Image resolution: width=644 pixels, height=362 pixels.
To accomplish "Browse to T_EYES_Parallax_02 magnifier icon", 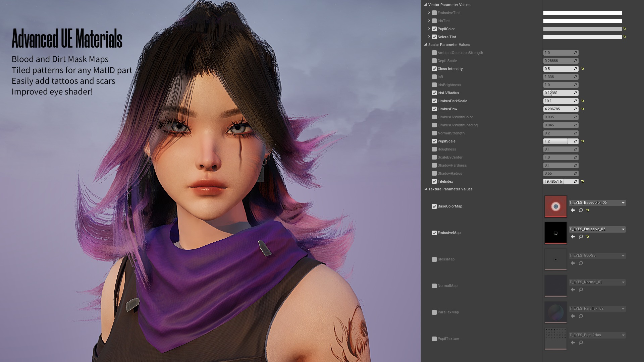I will [x=581, y=316].
